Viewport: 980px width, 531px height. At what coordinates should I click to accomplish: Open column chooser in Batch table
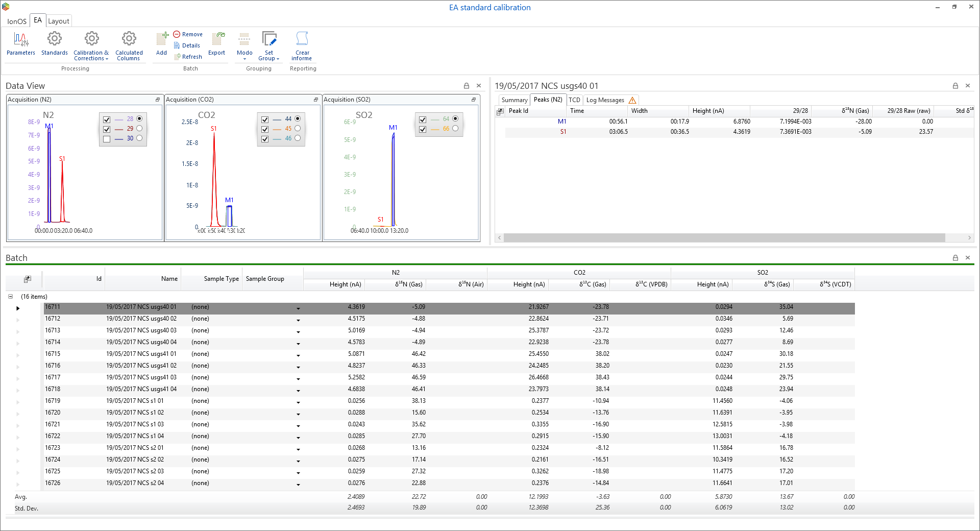point(27,279)
